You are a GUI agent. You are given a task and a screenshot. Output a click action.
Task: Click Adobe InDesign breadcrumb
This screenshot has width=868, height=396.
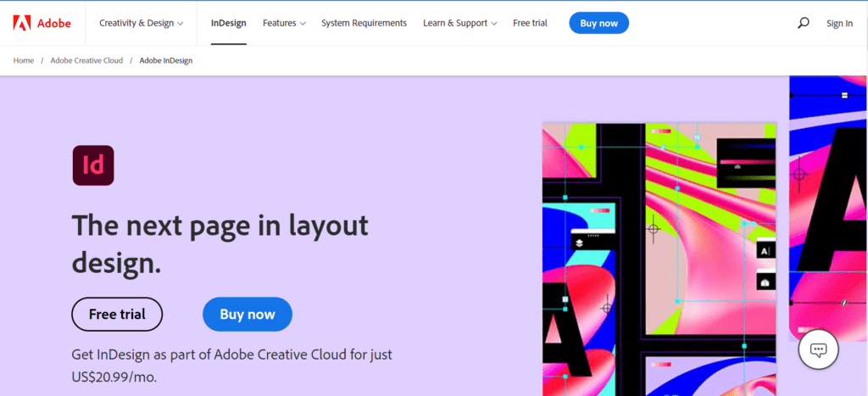coord(166,60)
